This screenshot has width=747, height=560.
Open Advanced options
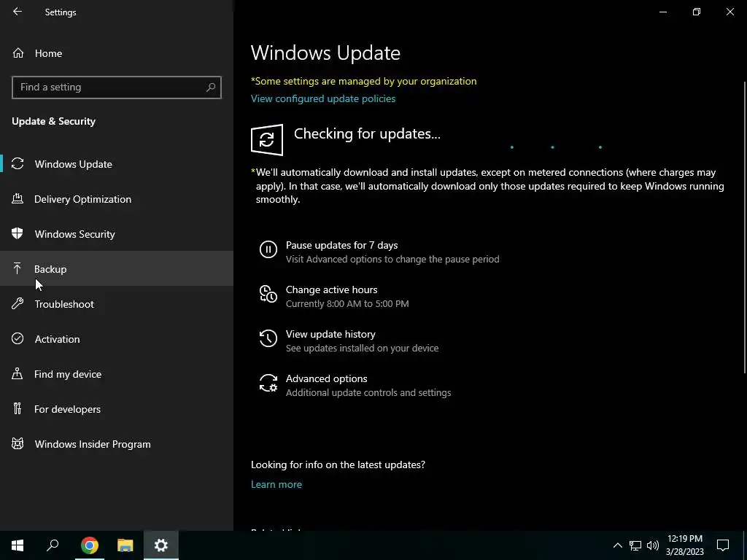pos(326,378)
